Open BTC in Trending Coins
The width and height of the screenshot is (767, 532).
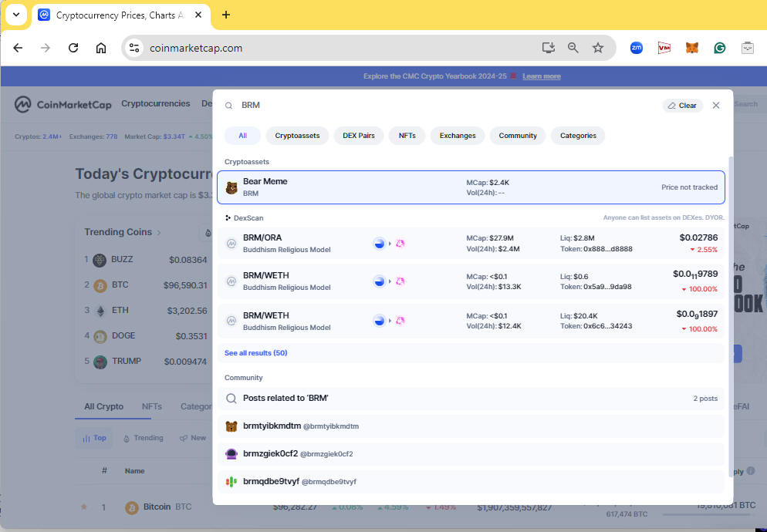[x=145, y=285]
